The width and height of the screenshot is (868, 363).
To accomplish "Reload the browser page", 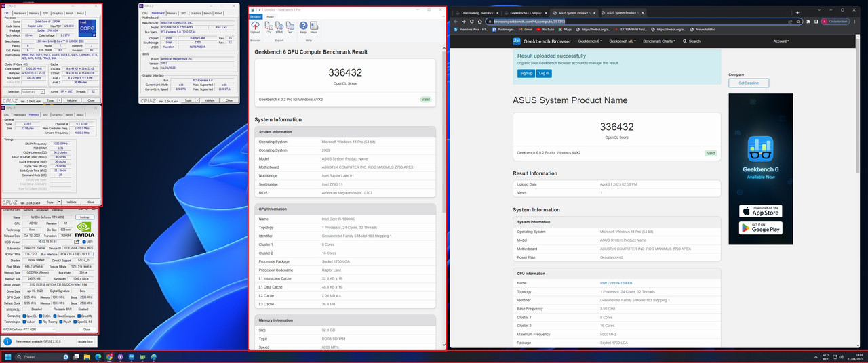I will coord(471,21).
